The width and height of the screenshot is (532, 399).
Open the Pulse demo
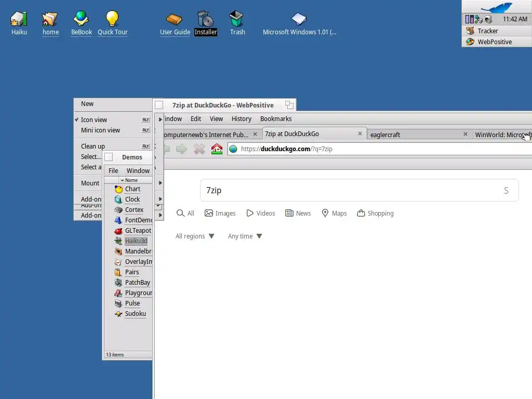(x=127, y=303)
